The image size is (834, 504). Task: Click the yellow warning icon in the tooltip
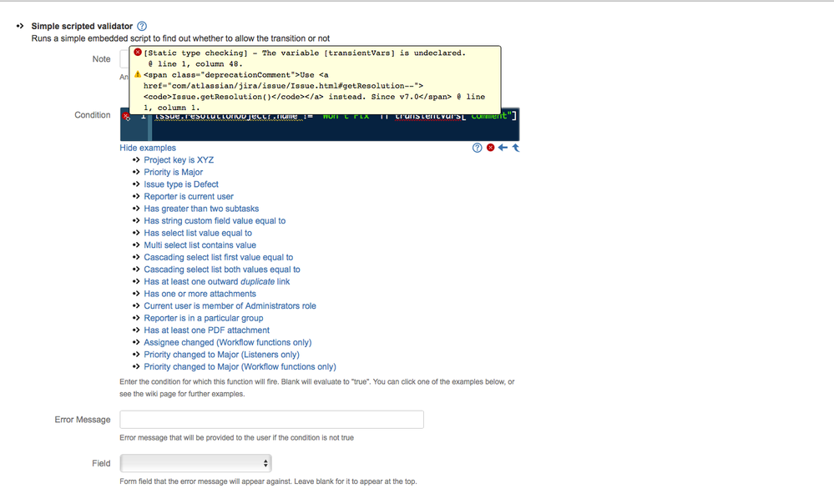click(138, 74)
